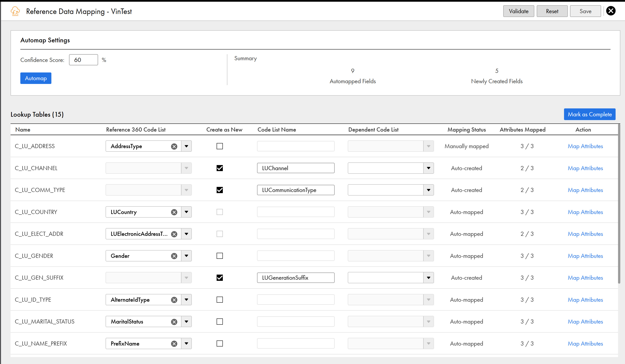Run Automap with current confidence score
This screenshot has height=364, width=625.
pos(36,78)
